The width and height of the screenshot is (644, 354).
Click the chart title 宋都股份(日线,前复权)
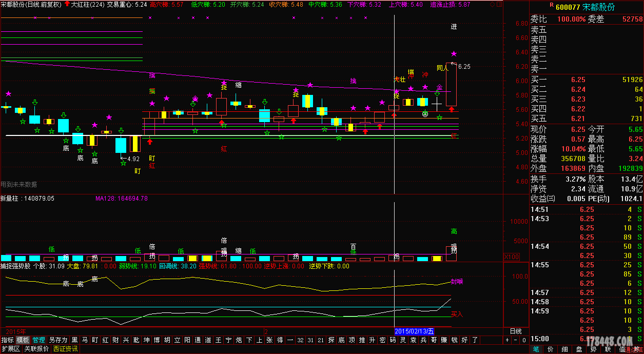tap(31, 4)
